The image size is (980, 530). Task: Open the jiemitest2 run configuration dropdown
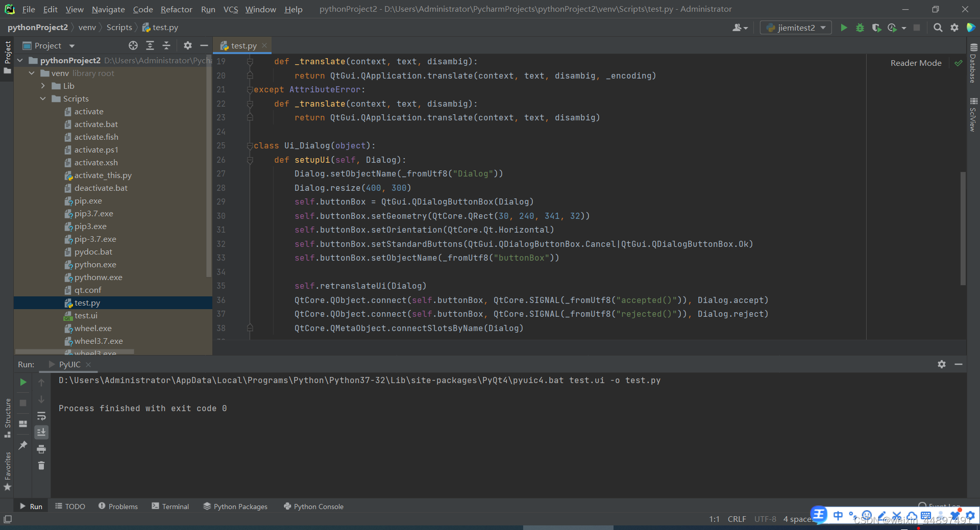(x=822, y=28)
